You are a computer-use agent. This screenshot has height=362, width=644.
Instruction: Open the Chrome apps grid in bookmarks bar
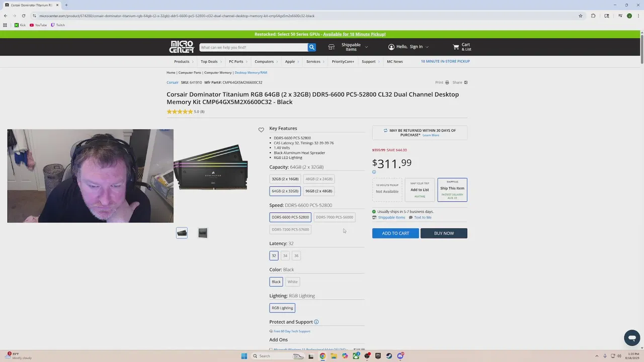[5, 25]
